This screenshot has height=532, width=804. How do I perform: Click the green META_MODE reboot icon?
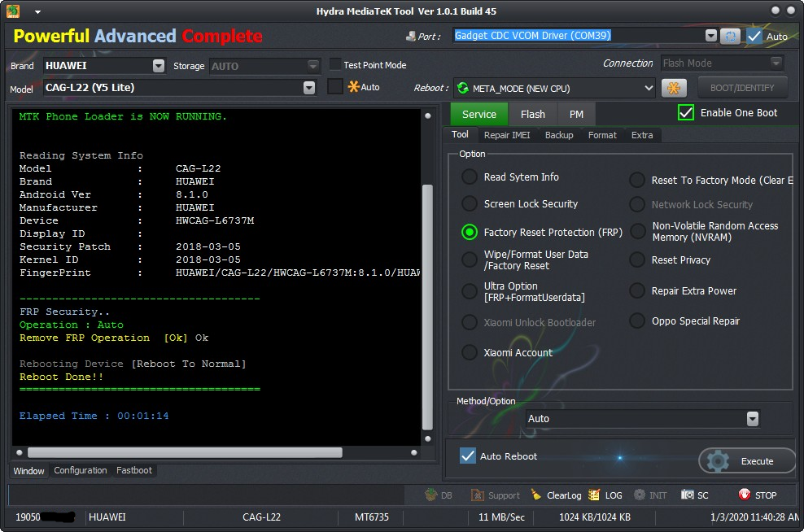pos(462,88)
